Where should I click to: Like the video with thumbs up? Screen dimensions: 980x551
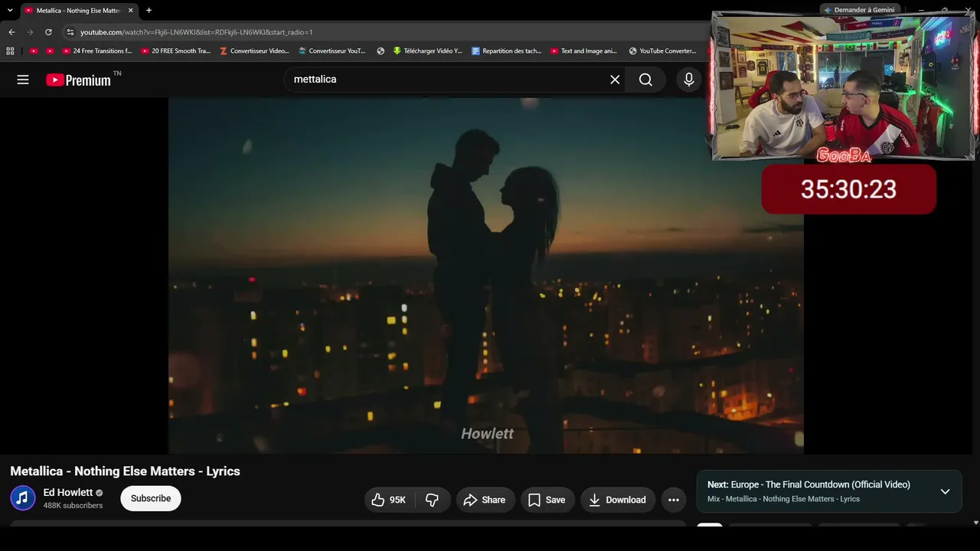389,500
